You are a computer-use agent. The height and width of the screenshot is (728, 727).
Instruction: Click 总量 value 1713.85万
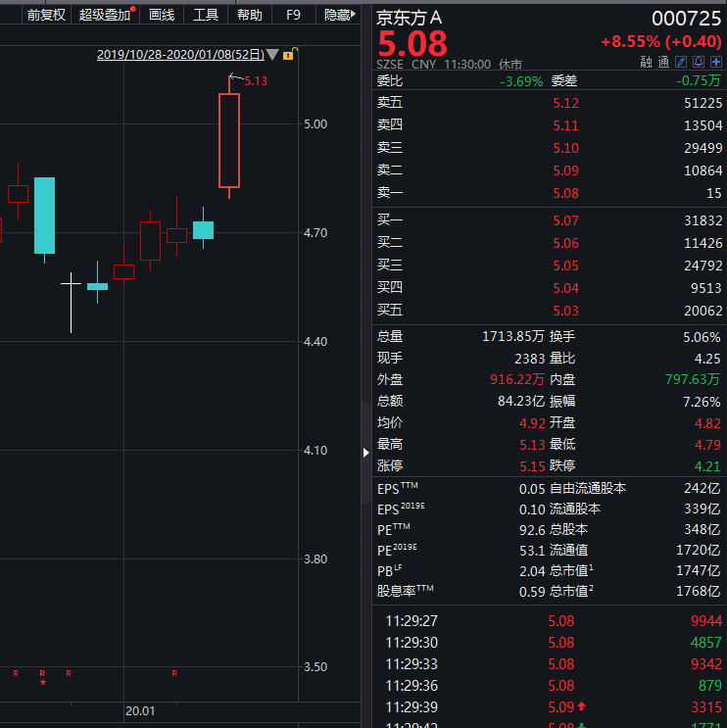point(512,336)
